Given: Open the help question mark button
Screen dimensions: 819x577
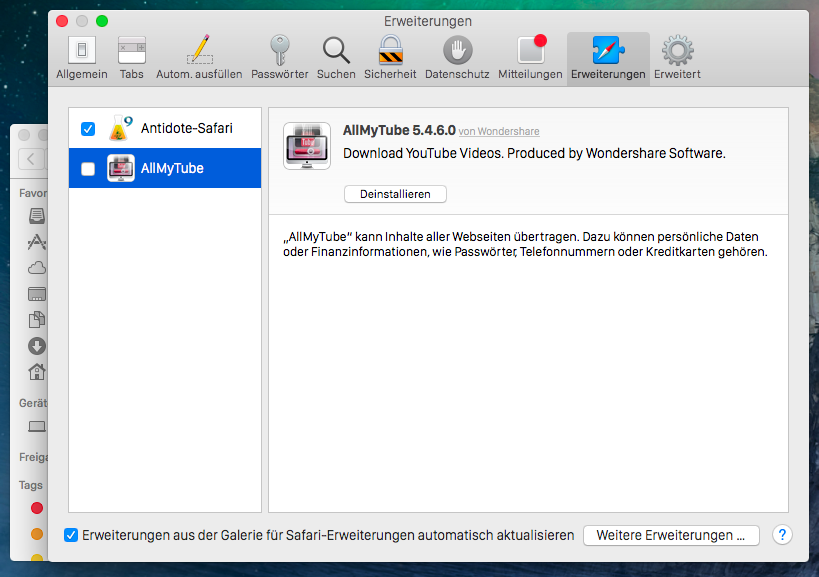Looking at the screenshot, I should pyautogui.click(x=782, y=535).
